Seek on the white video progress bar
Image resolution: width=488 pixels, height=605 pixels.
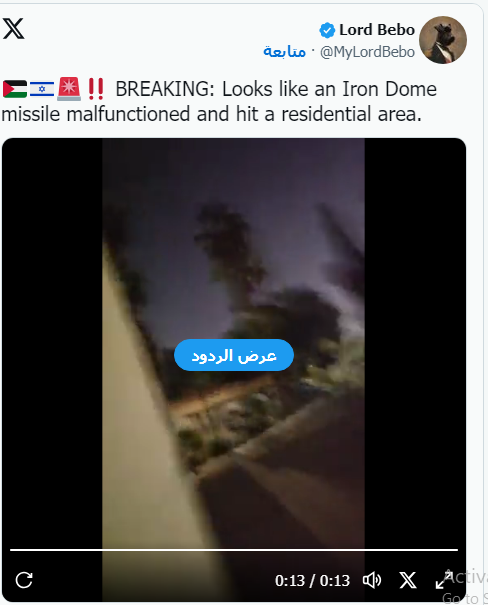pos(234,549)
